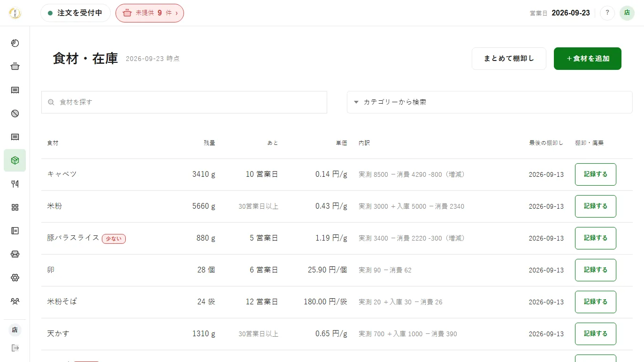The image size is (644, 362).
Task: Click 記録する for the 卵 row
Action: pyautogui.click(x=596, y=270)
